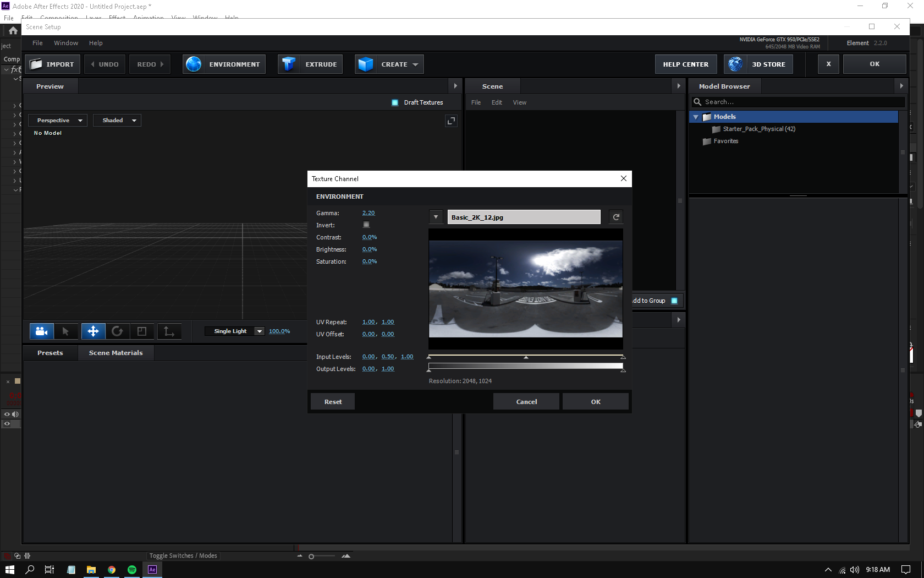Open the 3D Store

758,64
